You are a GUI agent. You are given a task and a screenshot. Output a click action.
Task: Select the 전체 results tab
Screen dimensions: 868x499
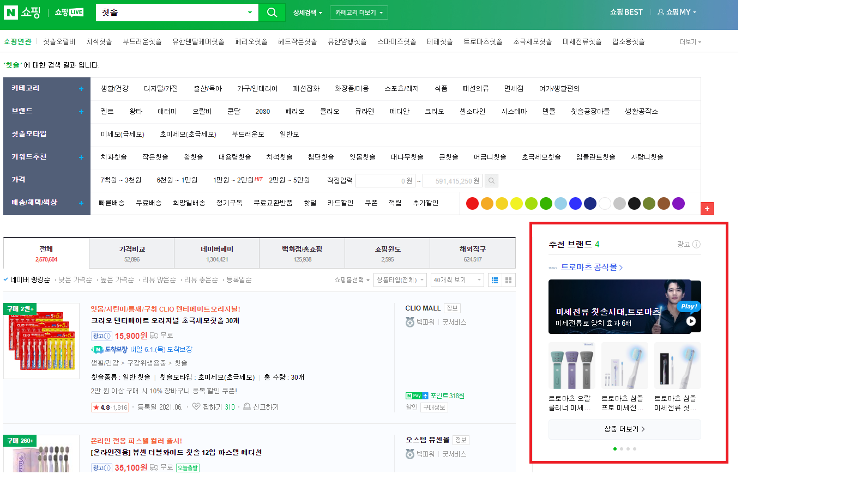coord(46,253)
